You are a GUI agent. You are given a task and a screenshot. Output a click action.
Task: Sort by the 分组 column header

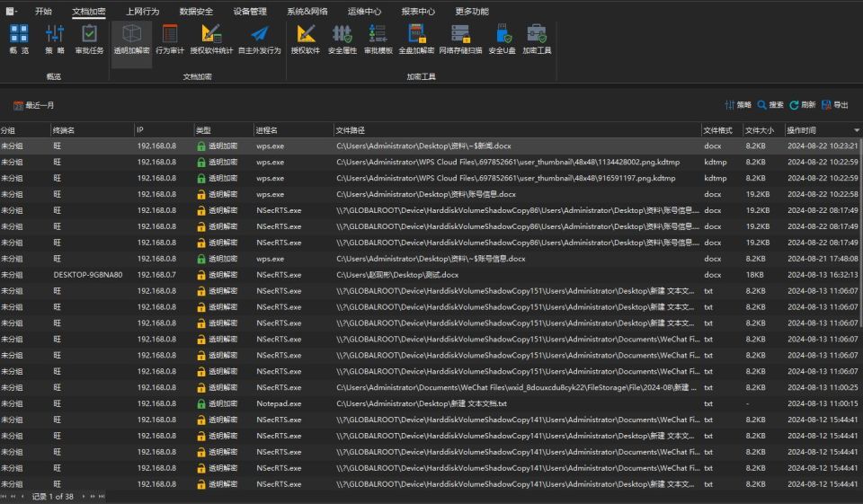click(x=24, y=130)
